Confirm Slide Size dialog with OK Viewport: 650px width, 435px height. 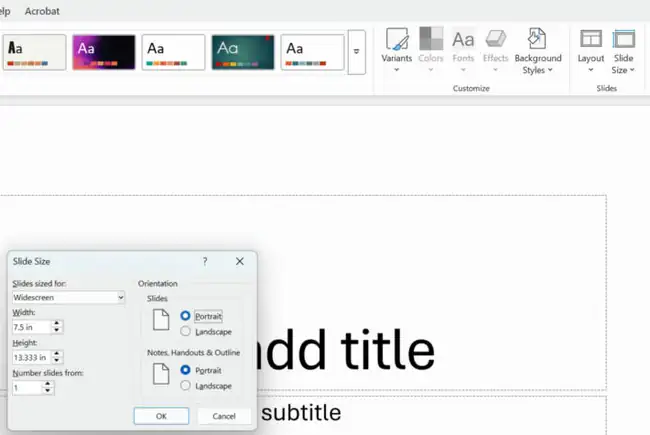pos(161,416)
